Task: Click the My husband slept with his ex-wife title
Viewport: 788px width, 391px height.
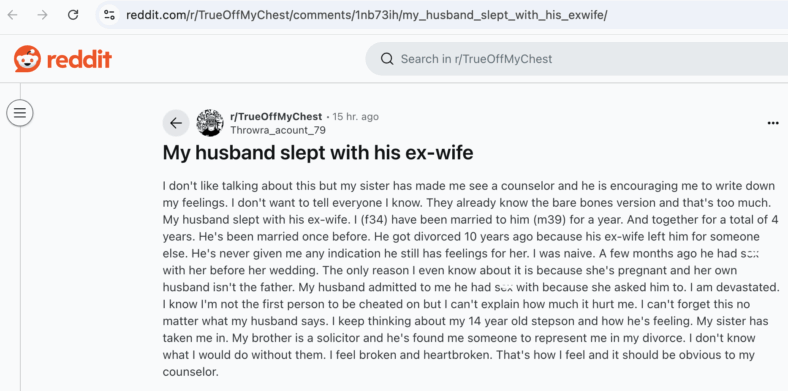Action: 318,153
